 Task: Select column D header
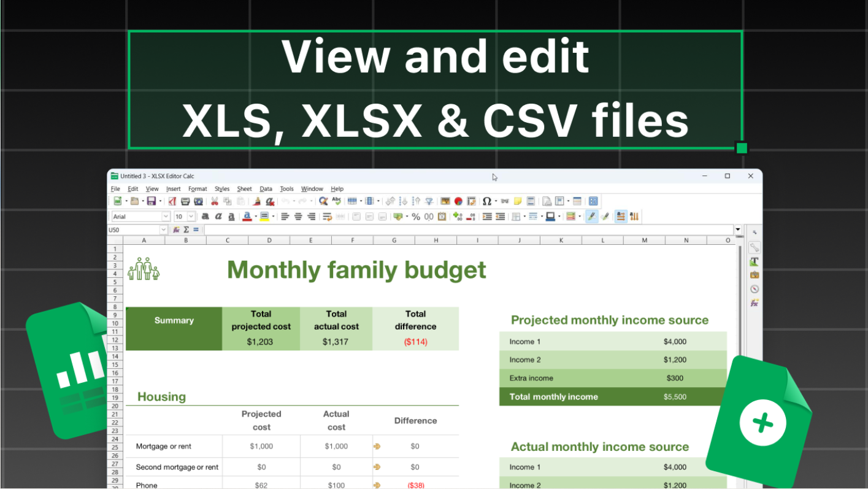(x=269, y=241)
